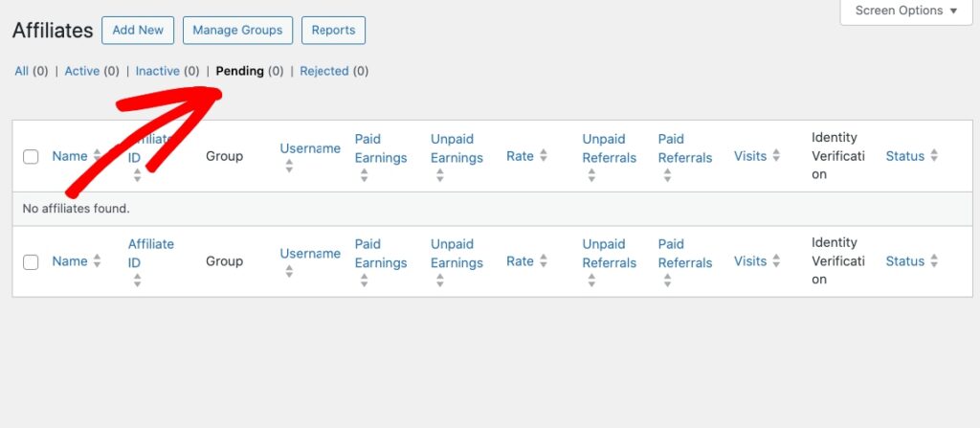This screenshot has height=428, width=980.
Task: Sort by Name using header sort arrows
Action: 97,156
